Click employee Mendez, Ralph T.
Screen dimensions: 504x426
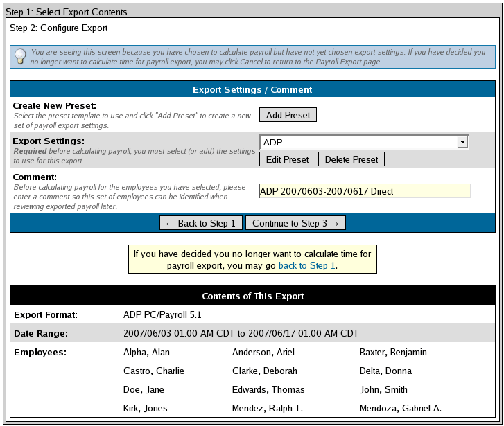268,408
